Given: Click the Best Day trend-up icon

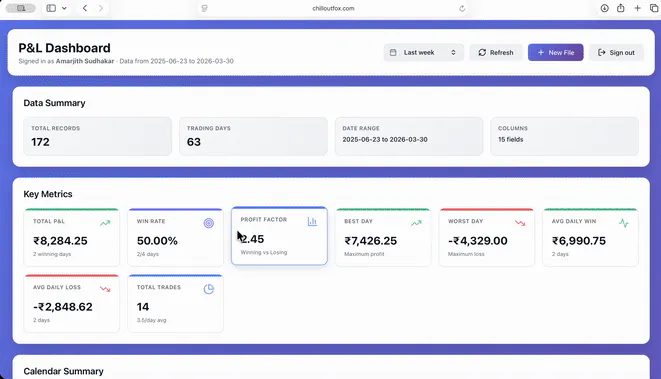Looking at the screenshot, I should pos(416,223).
